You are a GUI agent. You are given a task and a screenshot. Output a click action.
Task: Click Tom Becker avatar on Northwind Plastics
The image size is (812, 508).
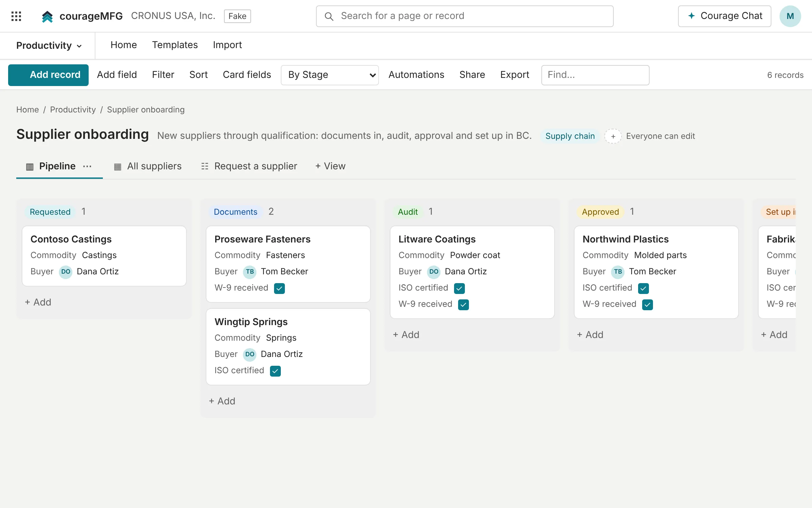(x=618, y=272)
